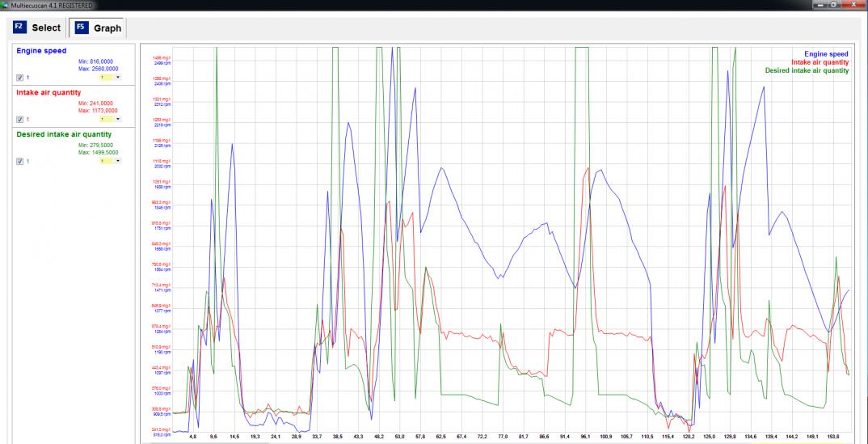Click the Multiecuscan 4.1 REGISTERED window title
Screen dimensions: 868x444
pyautogui.click(x=51, y=5)
